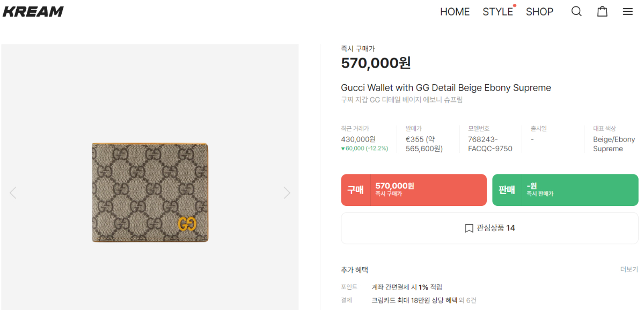Screen dimensions: 644x310
Task: Go to HOME menu
Action: [455, 12]
